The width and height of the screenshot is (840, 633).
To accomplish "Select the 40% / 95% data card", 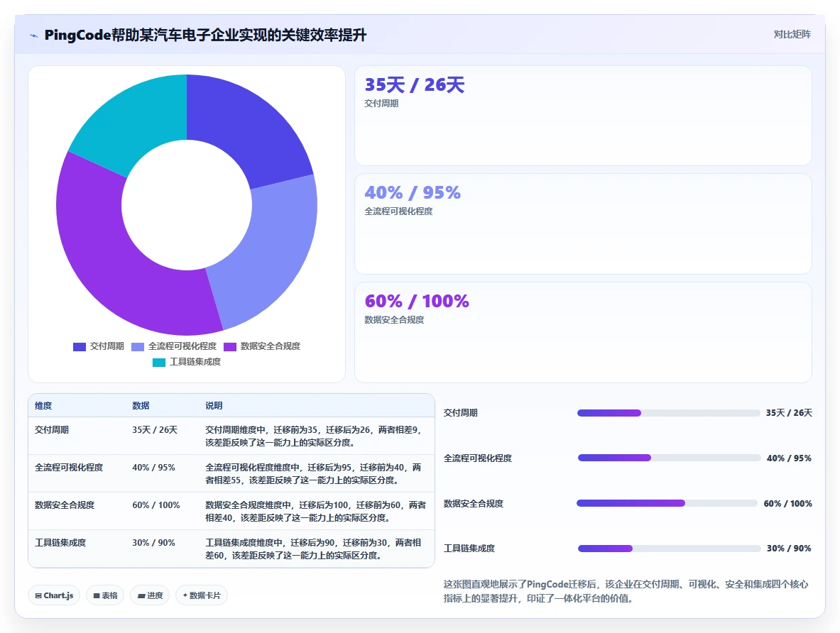I will tap(583, 224).
